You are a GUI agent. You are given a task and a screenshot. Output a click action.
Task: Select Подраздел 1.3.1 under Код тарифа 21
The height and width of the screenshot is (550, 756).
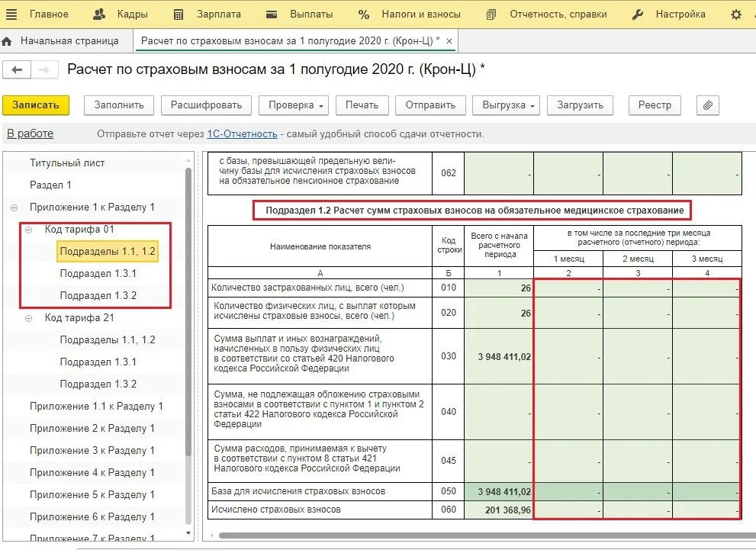[98, 362]
